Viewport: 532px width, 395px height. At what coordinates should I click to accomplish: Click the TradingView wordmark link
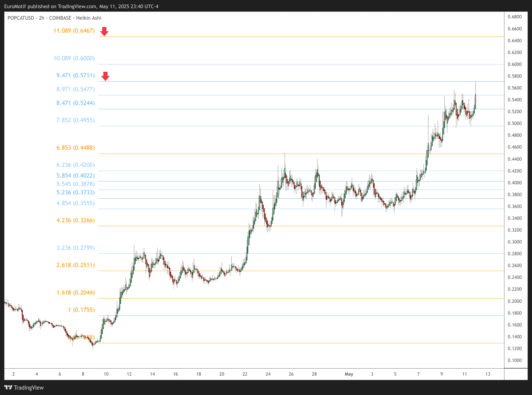(x=29, y=388)
